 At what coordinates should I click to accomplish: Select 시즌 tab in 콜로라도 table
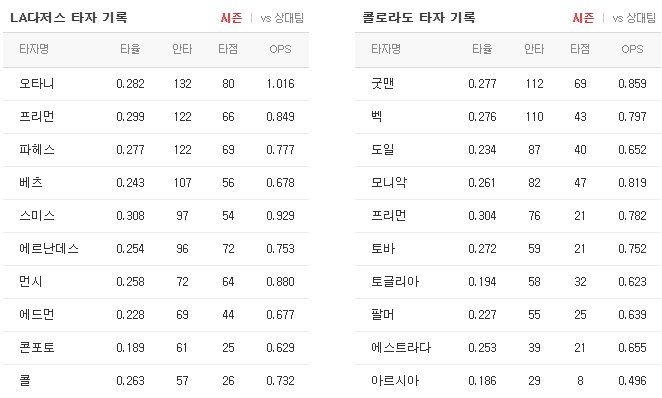pyautogui.click(x=583, y=18)
